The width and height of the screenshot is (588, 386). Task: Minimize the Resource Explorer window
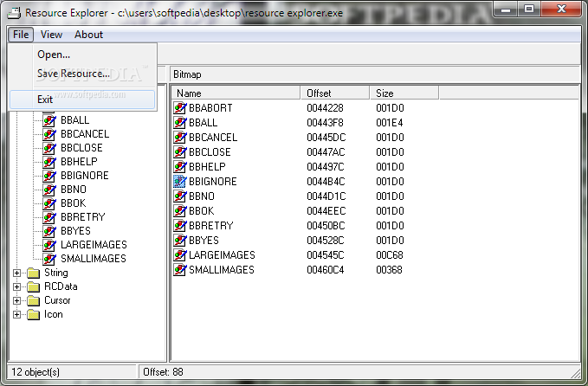point(506,9)
